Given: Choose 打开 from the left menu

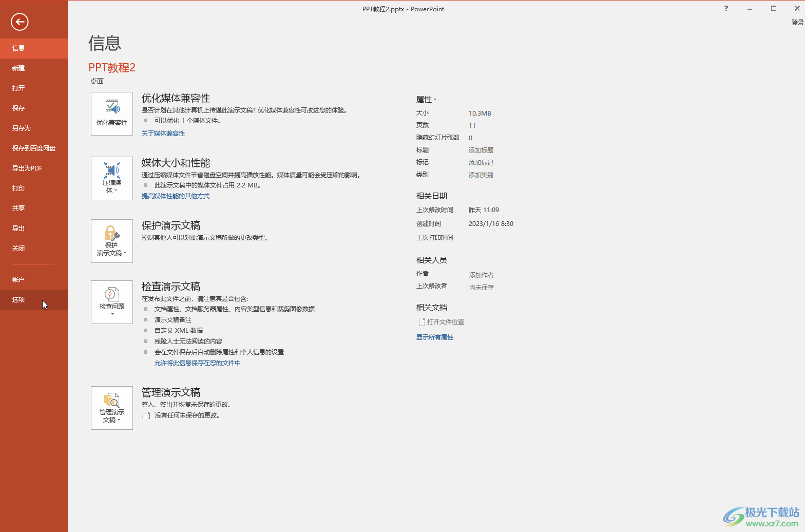Looking at the screenshot, I should (x=34, y=88).
